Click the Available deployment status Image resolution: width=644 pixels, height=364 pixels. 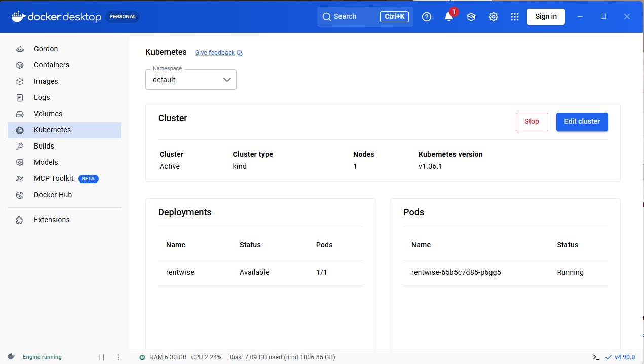(x=254, y=272)
